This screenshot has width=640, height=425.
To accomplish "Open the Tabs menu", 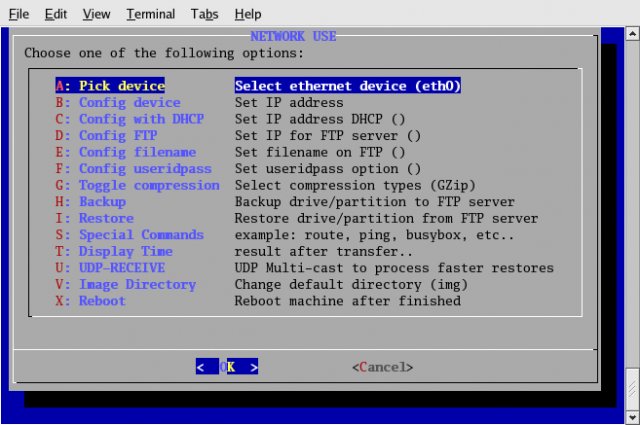I will tap(204, 14).
